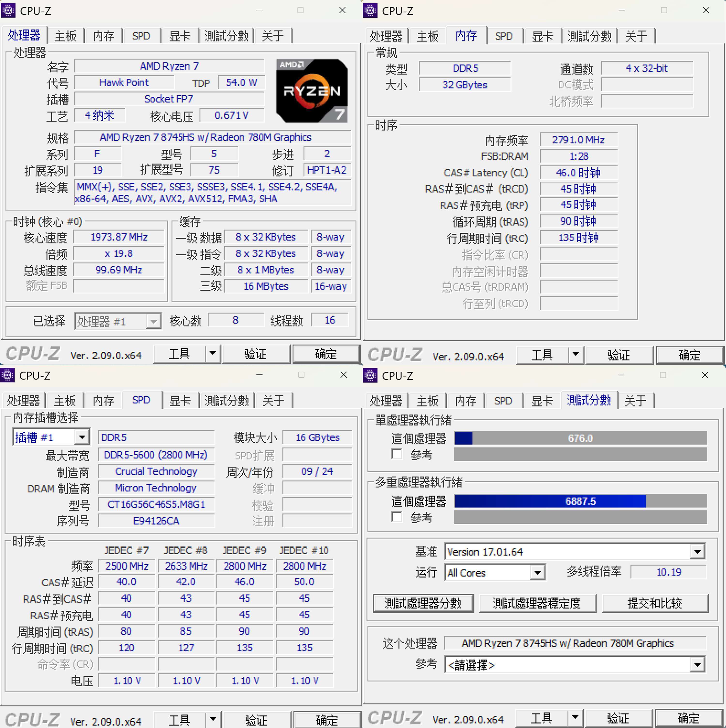The width and height of the screenshot is (726, 728).
Task: Click 验证 button in the processor window
Action: 256,353
